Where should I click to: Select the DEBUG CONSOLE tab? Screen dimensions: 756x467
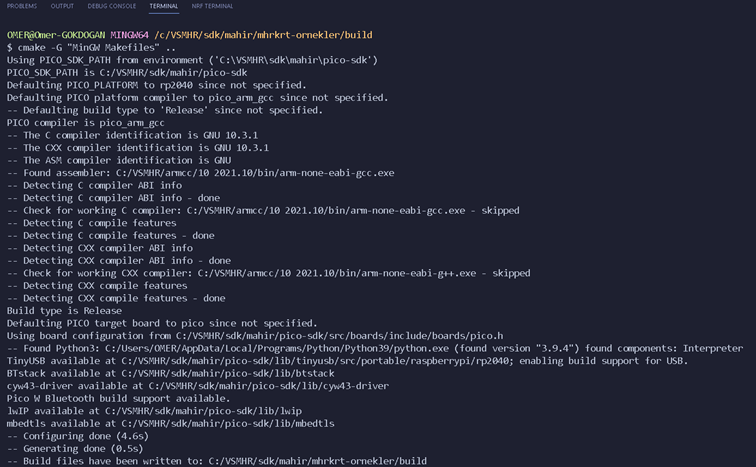click(x=112, y=6)
